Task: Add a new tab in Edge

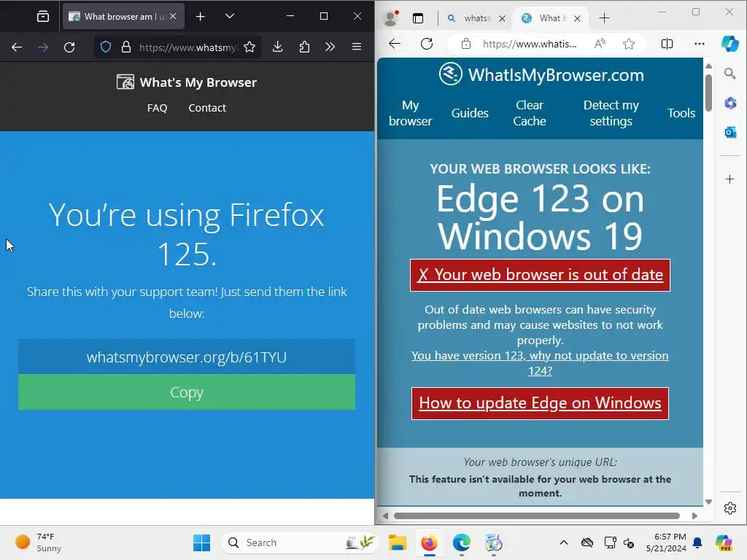Action: tap(604, 18)
